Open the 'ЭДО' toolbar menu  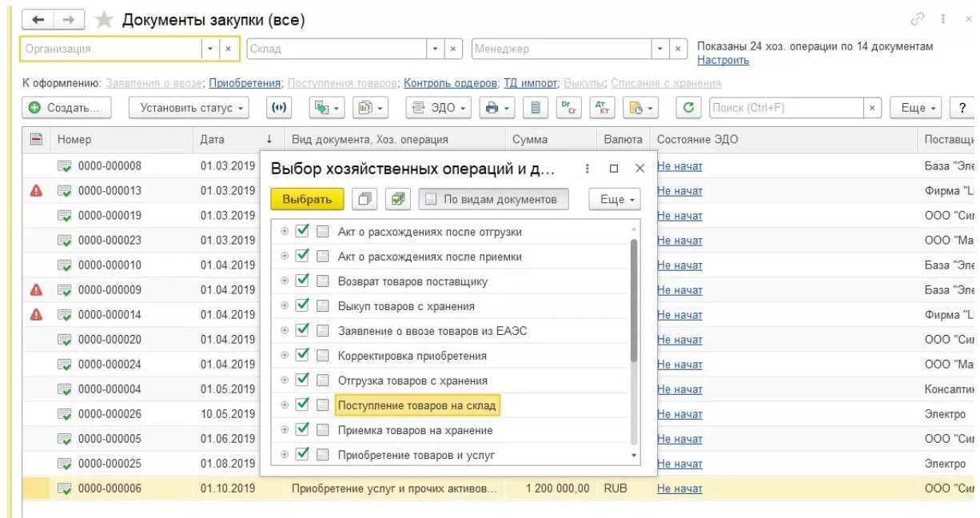438,108
